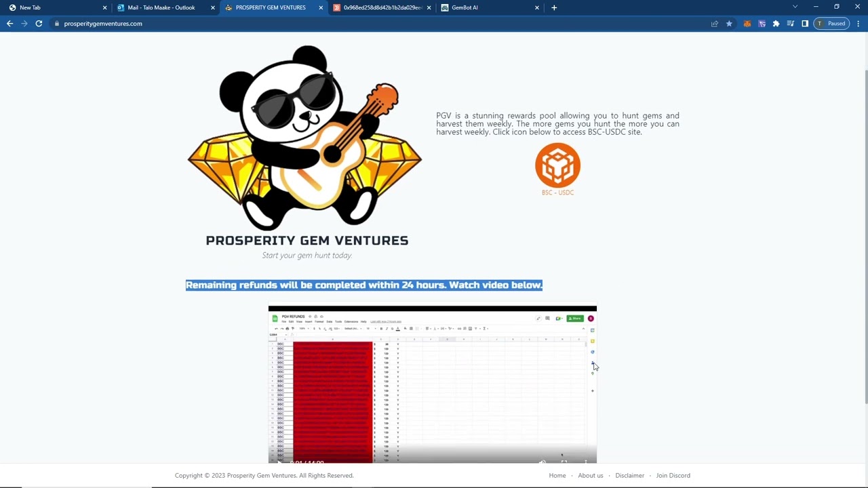Click the panda guitar logo image

[x=304, y=138]
